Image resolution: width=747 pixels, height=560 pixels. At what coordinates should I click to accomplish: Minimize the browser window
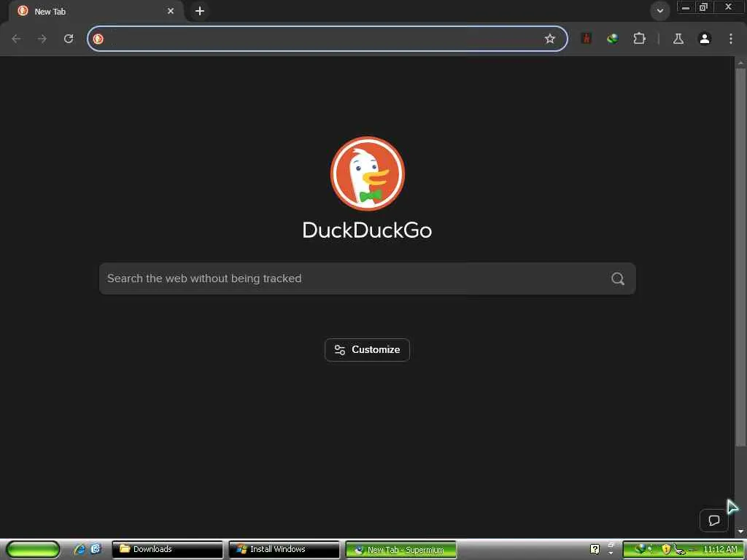(686, 7)
